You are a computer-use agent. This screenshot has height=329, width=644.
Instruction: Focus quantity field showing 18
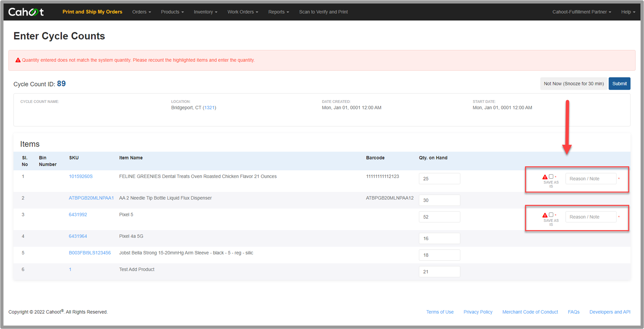point(439,255)
